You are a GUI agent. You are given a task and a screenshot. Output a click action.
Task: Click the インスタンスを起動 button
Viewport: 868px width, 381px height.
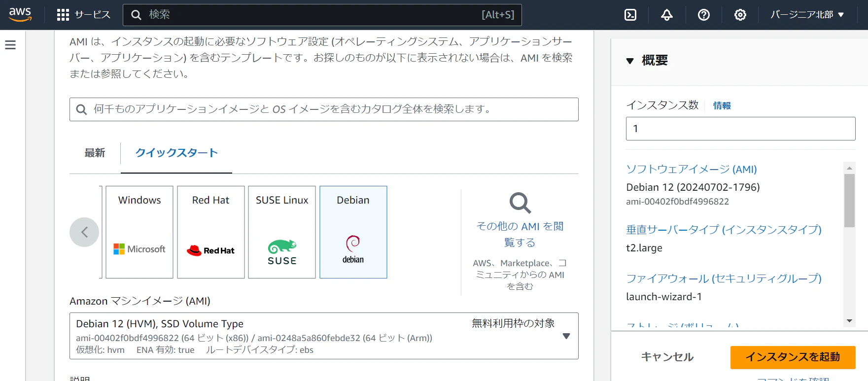pos(793,357)
